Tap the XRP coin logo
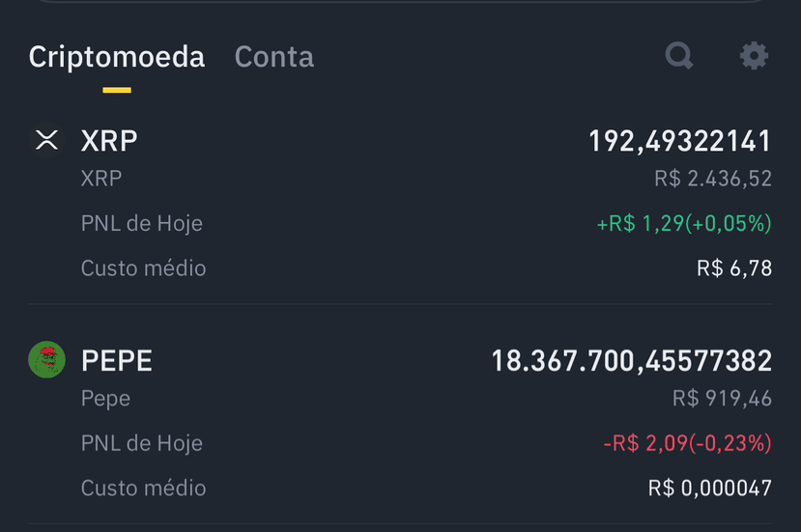 [x=46, y=140]
